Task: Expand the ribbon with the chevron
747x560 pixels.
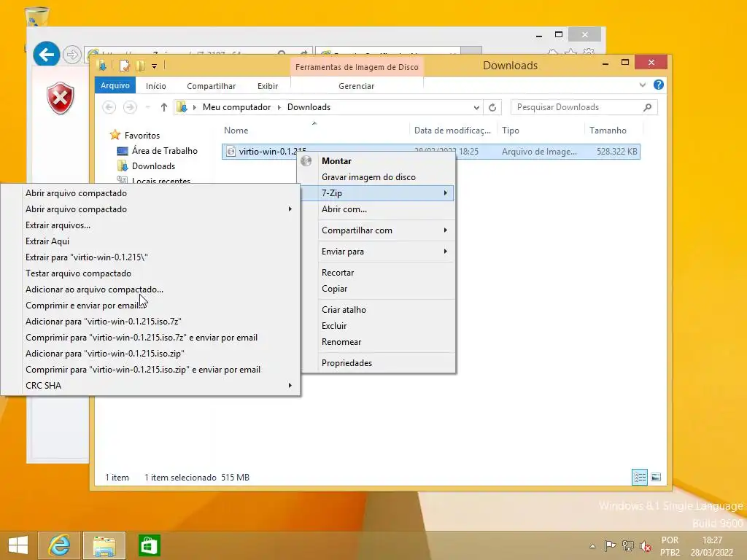Action: [642, 85]
